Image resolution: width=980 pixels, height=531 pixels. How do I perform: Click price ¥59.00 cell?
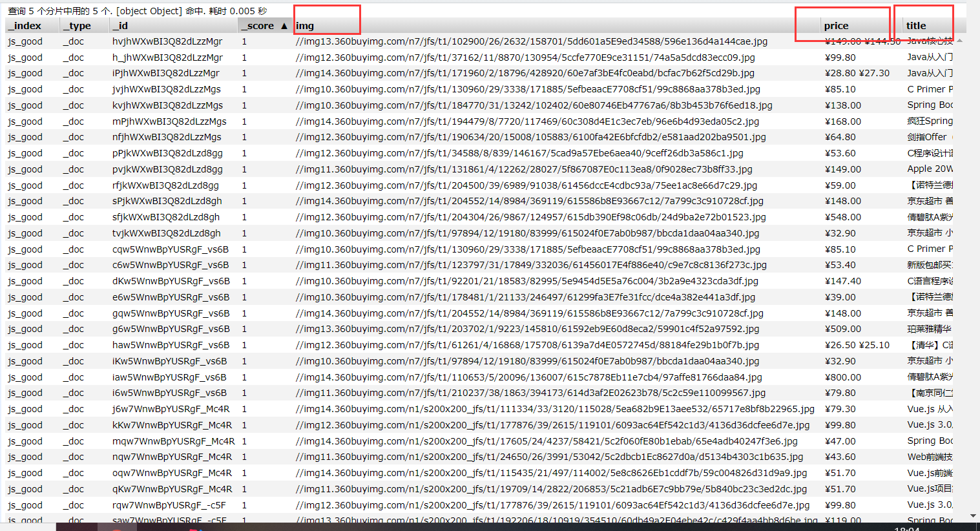(x=840, y=185)
